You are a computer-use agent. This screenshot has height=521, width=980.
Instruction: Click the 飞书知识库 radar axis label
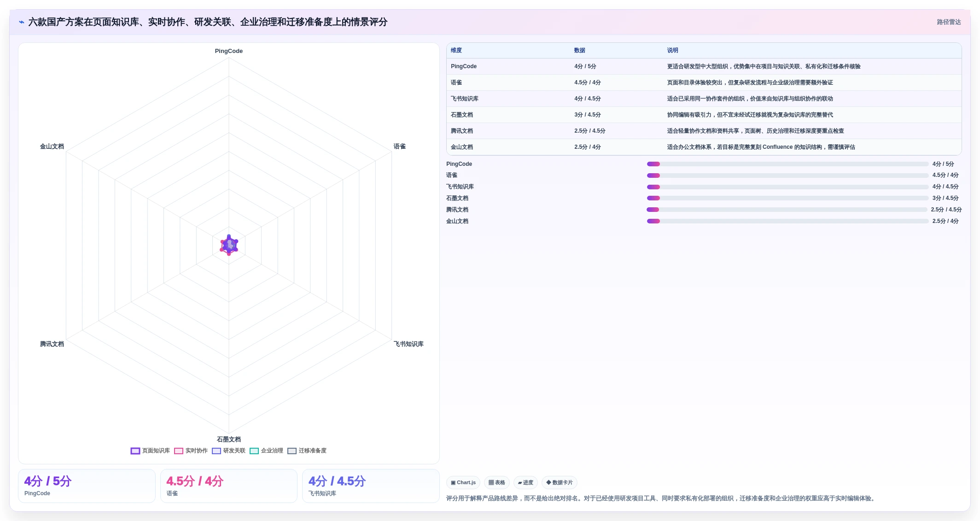coord(408,344)
